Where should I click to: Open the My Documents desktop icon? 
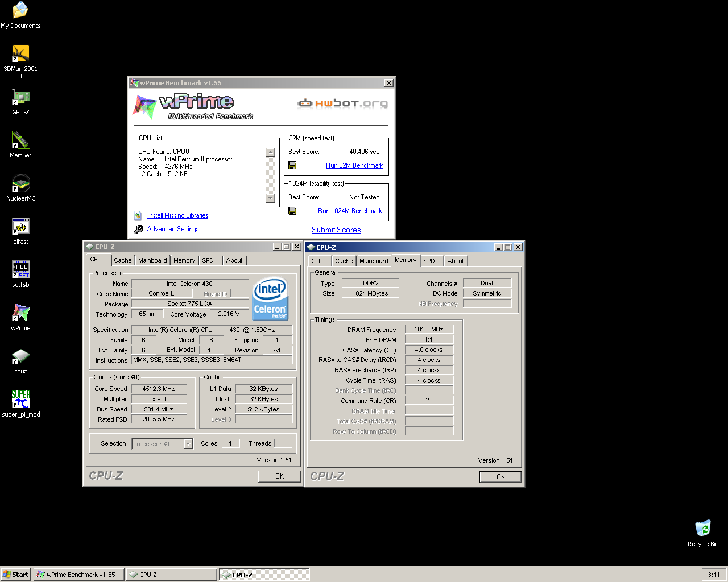20,15
